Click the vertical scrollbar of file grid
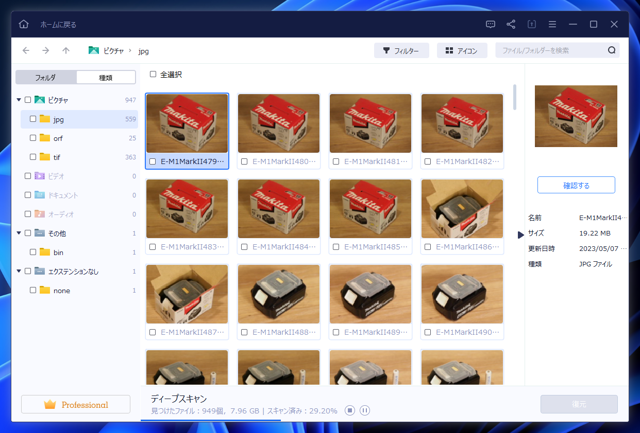This screenshot has height=433, width=640. (515, 97)
